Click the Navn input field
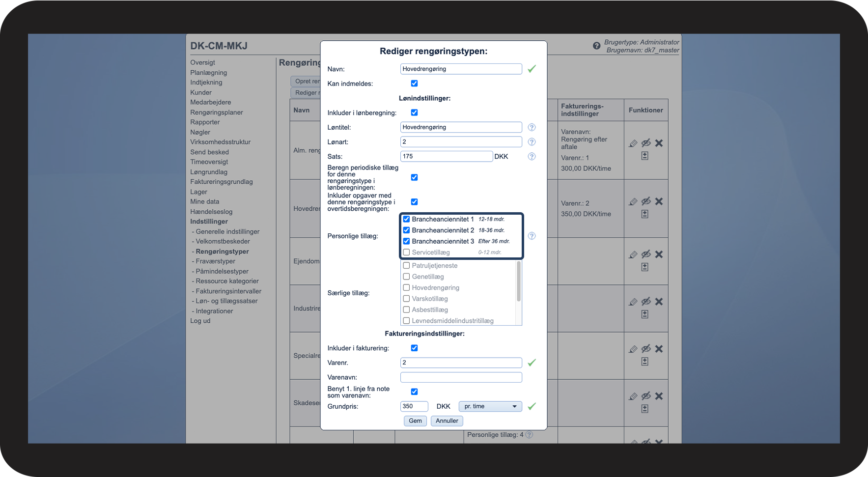Screen dimensions: 868x477 click(x=461, y=69)
